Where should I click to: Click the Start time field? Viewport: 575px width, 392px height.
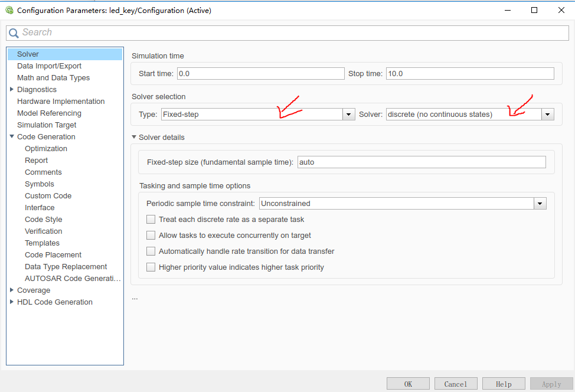[261, 74]
